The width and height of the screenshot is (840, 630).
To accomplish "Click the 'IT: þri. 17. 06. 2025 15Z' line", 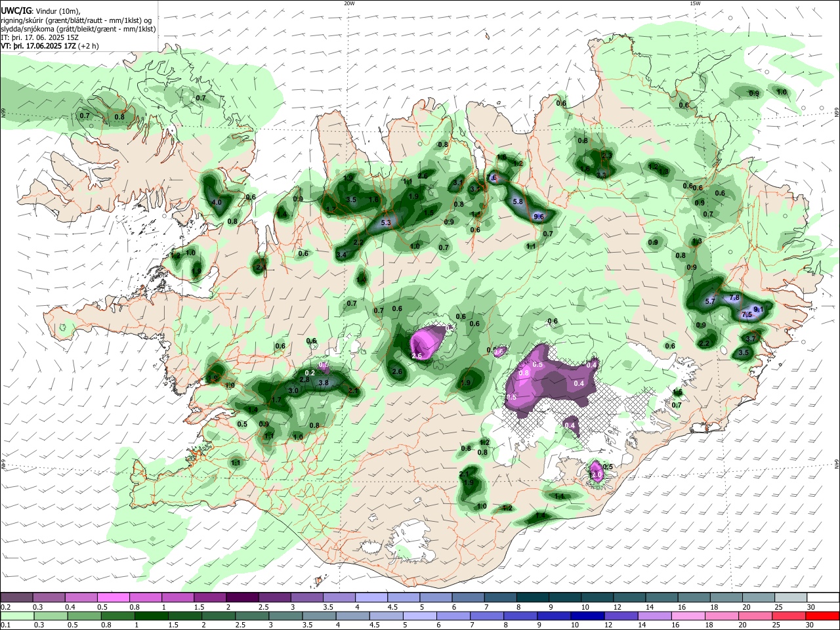I will (x=40, y=37).
